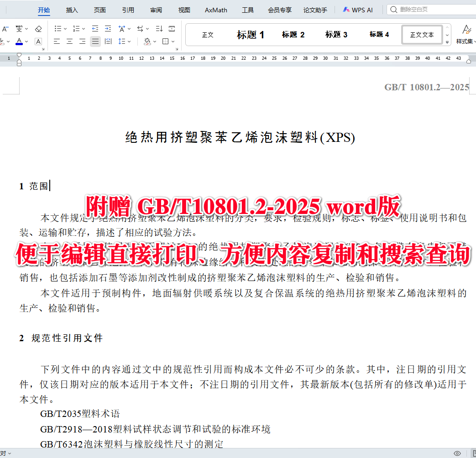The image size is (476, 458).
Task: Center align the paragraph
Action: click(69, 41)
